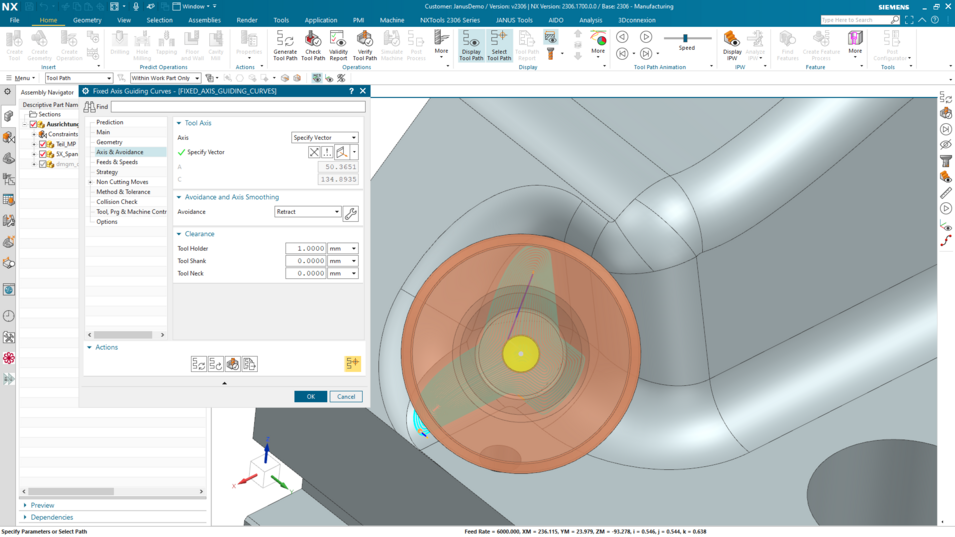Open More under Operations group
This screenshot has height=537, width=955.
tap(442, 44)
